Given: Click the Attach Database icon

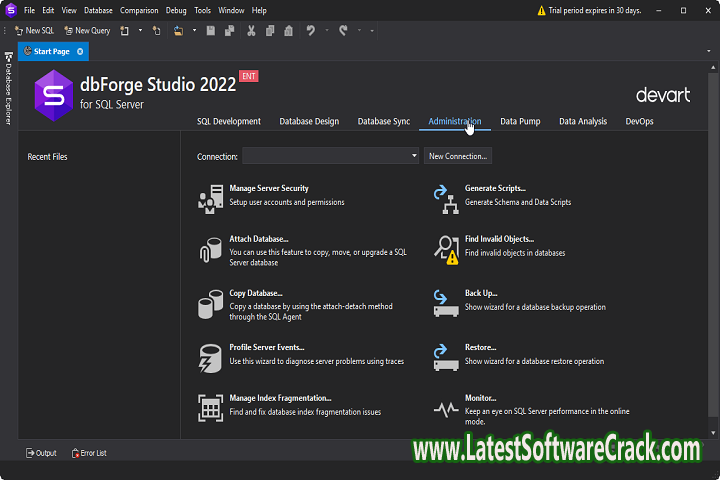Looking at the screenshot, I should [x=210, y=248].
